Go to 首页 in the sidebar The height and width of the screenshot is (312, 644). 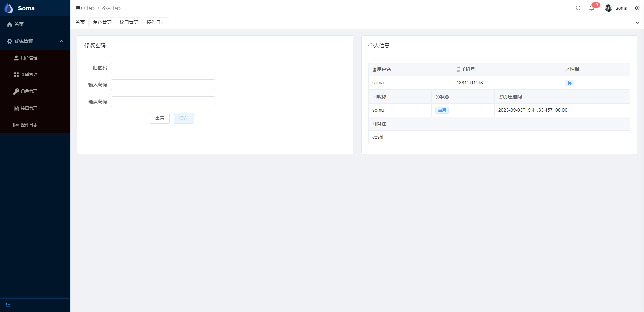tap(19, 24)
